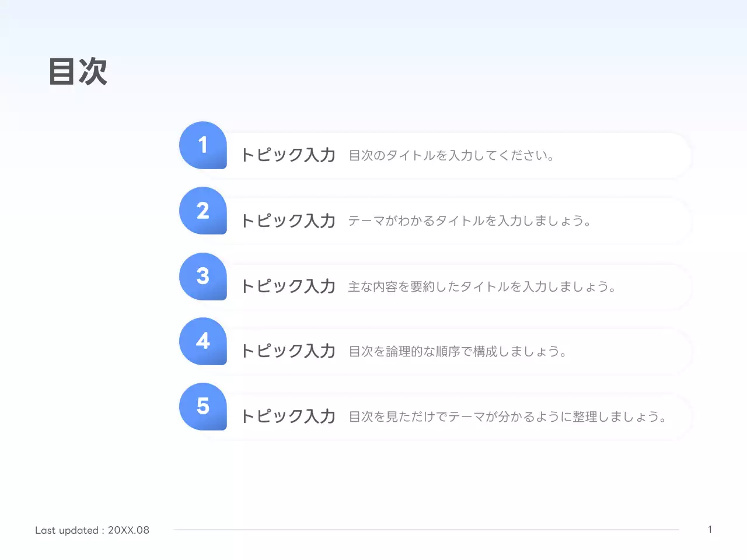Click the 目次のタイトルを入力してください placeholder text

point(453,156)
